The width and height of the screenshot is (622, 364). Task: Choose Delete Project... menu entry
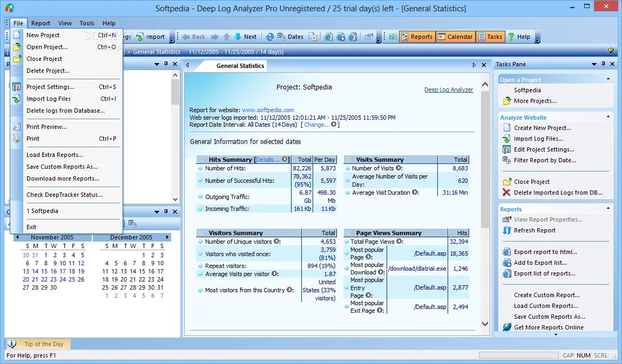[x=66, y=71]
